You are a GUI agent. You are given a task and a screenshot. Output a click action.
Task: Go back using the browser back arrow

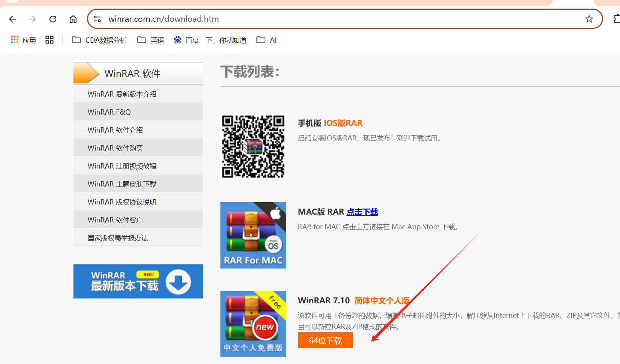(12, 19)
